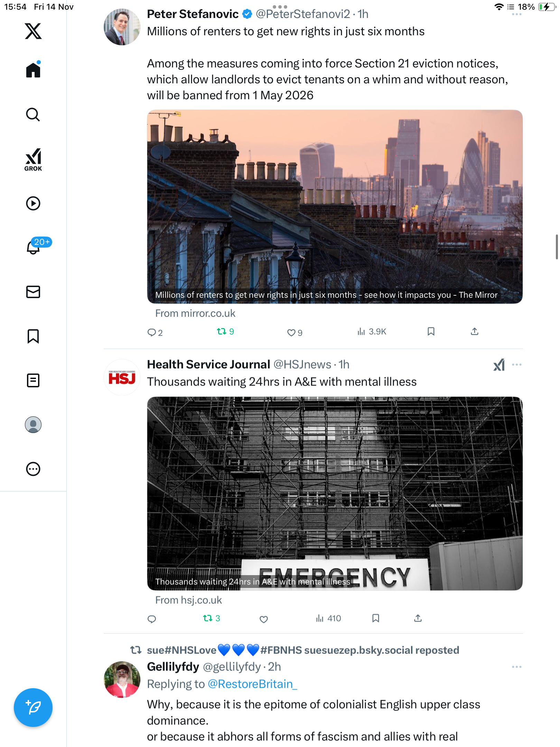Open more options on HSJ post
The image size is (560, 747).
(x=517, y=365)
